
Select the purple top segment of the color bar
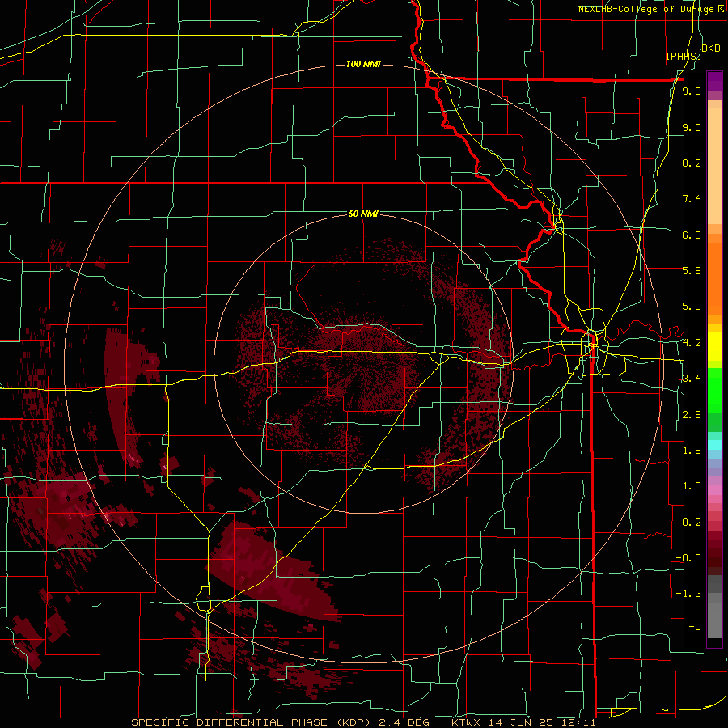coord(714,81)
